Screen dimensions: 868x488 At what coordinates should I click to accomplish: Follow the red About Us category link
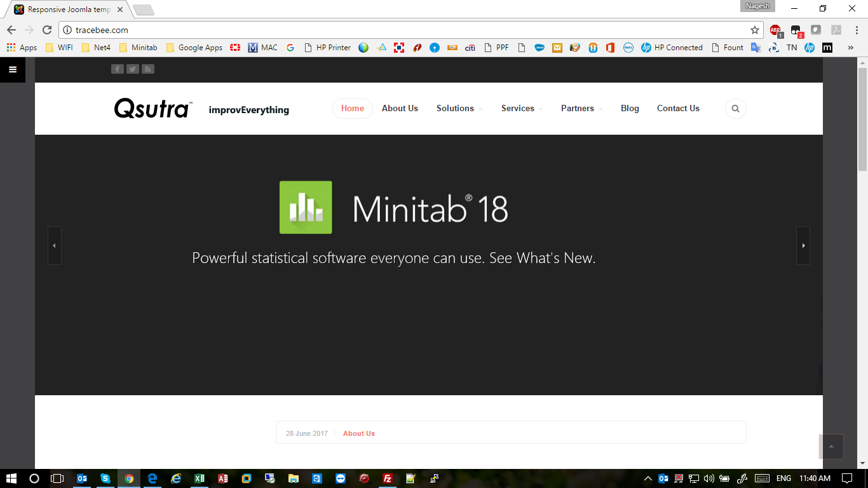[359, 433]
